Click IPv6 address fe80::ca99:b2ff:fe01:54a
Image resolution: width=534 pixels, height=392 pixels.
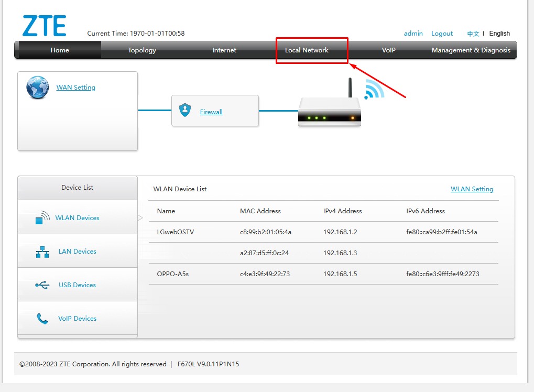442,232
